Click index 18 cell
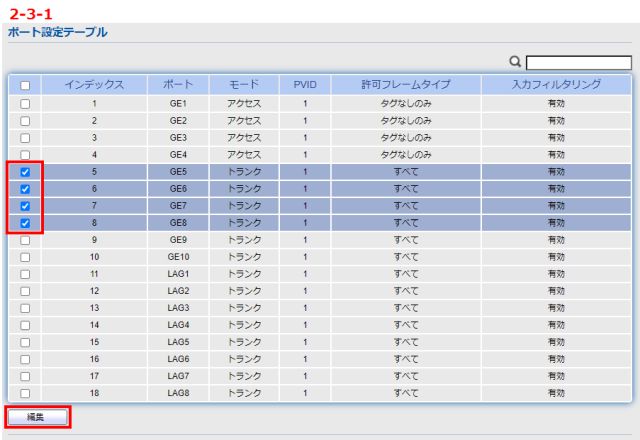 [94, 393]
